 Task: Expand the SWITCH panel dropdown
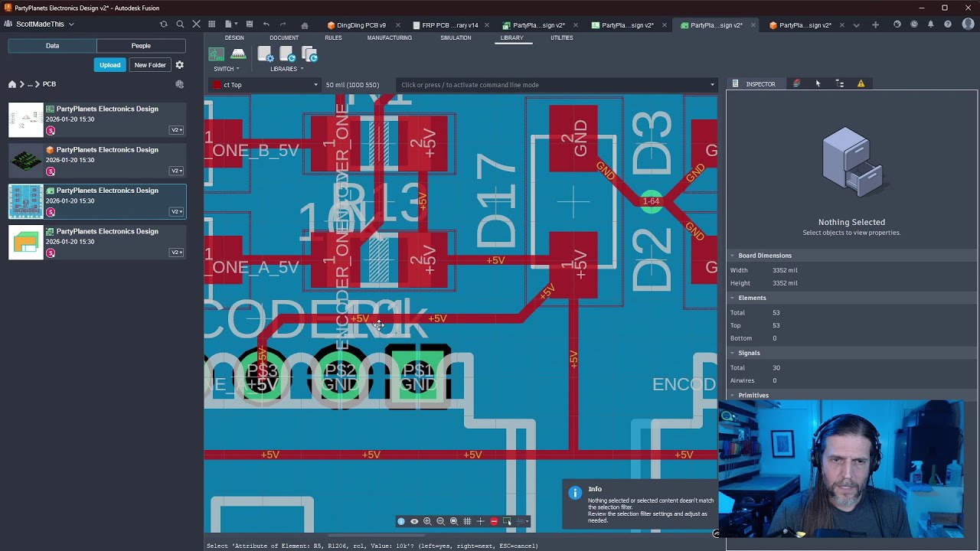pyautogui.click(x=226, y=69)
